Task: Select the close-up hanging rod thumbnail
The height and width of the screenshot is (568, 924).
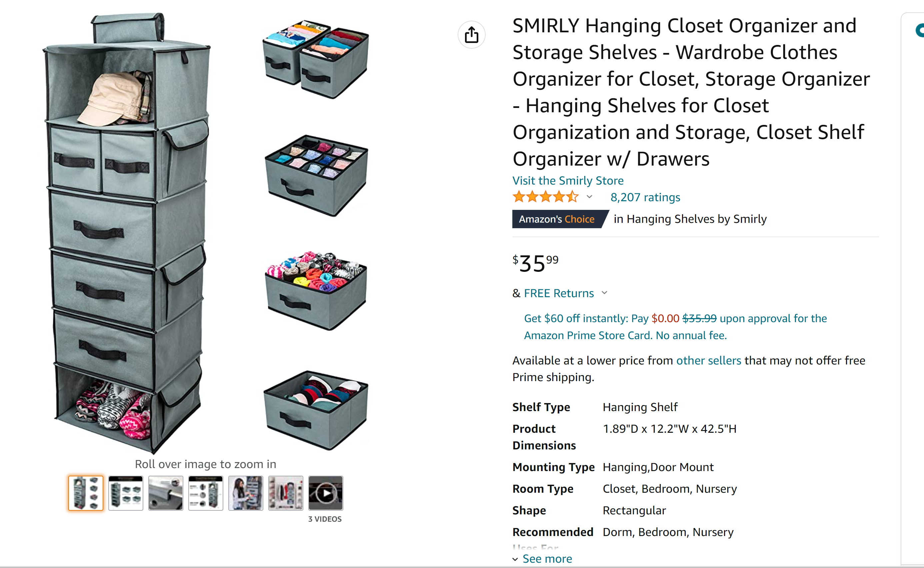Action: pyautogui.click(x=166, y=493)
